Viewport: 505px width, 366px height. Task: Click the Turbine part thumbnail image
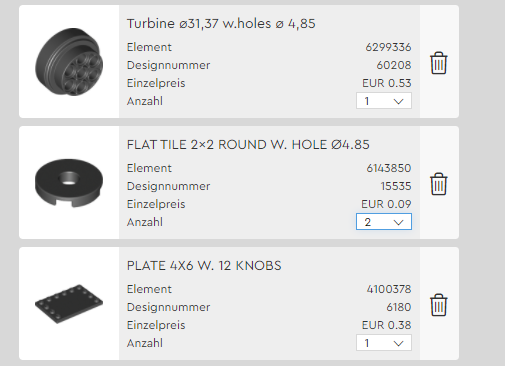[x=69, y=62]
